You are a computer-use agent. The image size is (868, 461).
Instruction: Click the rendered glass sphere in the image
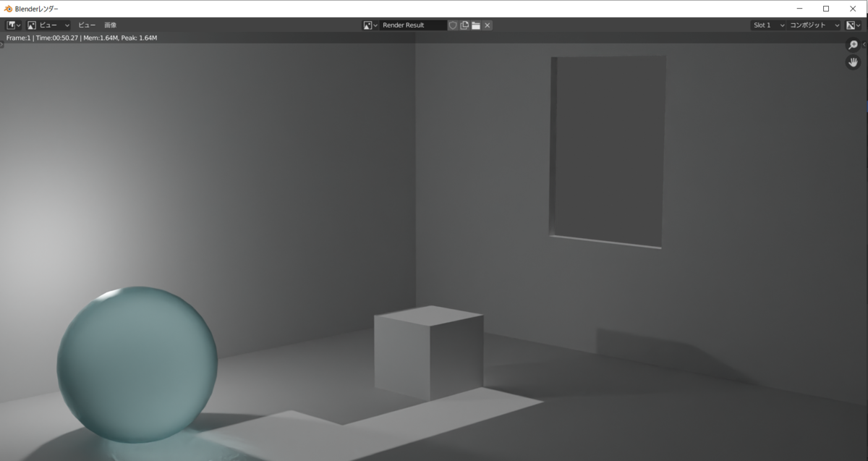137,364
